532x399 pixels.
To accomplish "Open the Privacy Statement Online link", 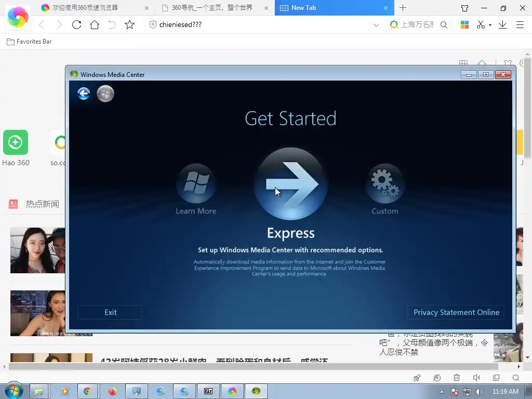I will tap(456, 312).
